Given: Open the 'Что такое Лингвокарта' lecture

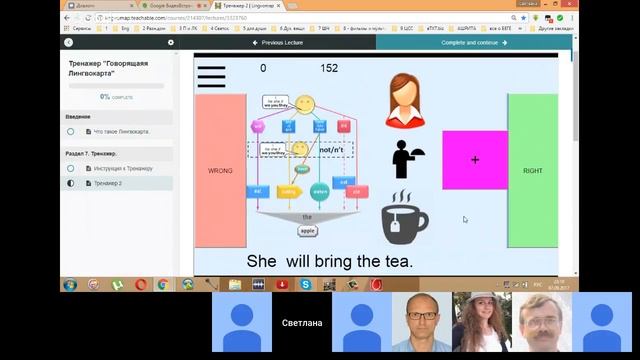Looking at the screenshot, I should (121, 131).
